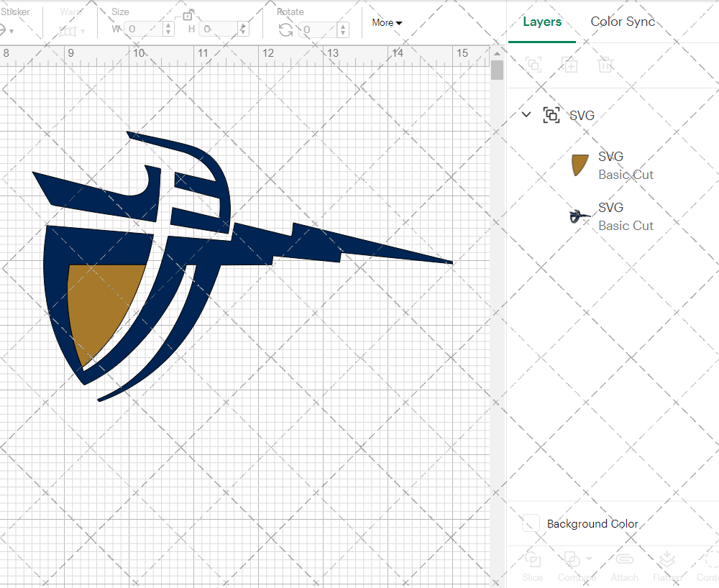
Task: Click the canvas scrollbar up arrow
Action: 497,54
